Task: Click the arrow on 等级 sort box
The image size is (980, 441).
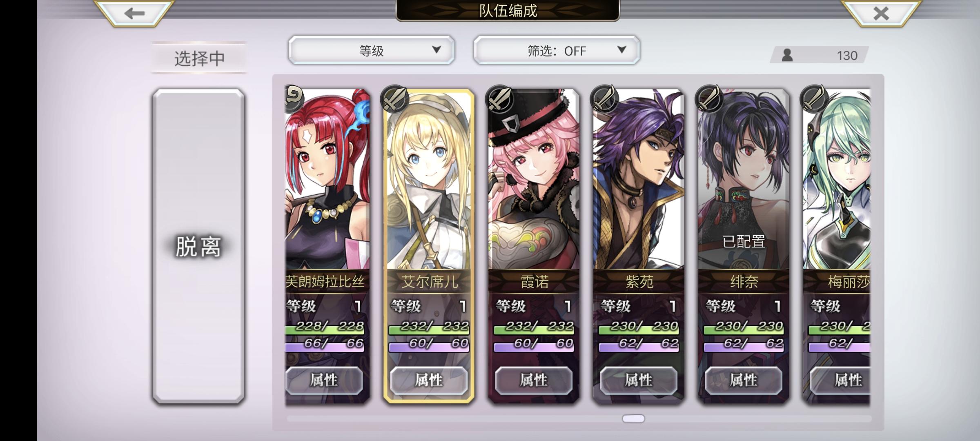Action: pos(437,50)
